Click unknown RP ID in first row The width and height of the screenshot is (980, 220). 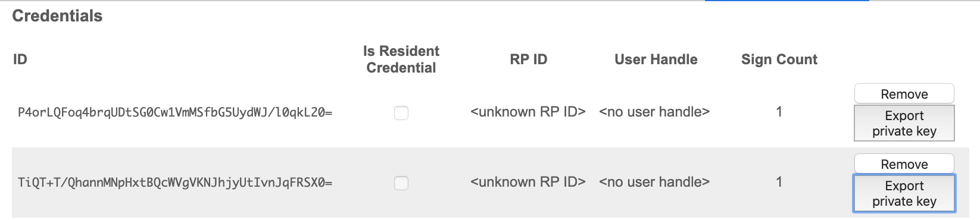[x=528, y=112]
